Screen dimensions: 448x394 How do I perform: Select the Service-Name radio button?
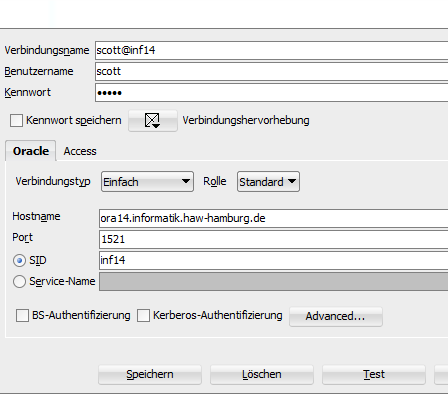(x=19, y=281)
